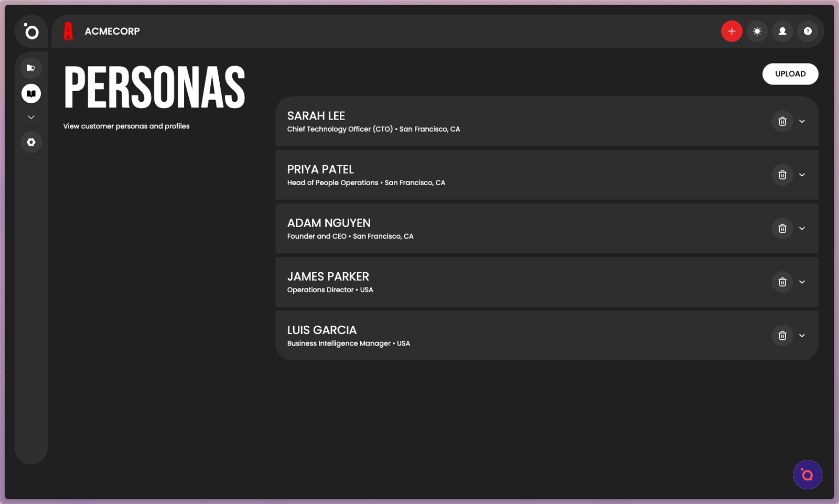The image size is (839, 504).
Task: Open the help question mark icon
Action: (808, 31)
